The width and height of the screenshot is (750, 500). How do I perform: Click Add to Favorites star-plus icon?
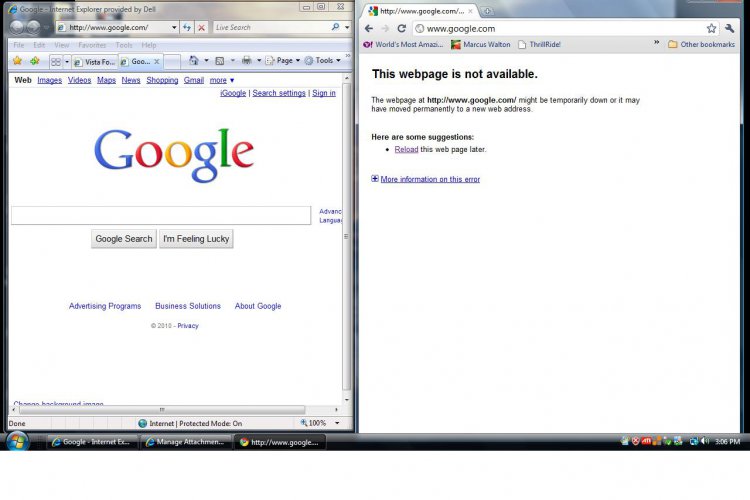coord(35,61)
